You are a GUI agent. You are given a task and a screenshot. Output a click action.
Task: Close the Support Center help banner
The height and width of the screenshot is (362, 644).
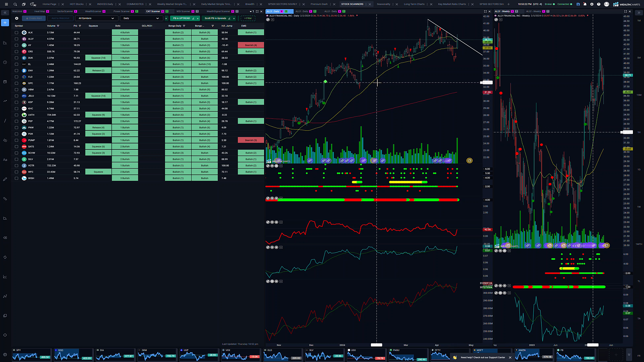510,358
